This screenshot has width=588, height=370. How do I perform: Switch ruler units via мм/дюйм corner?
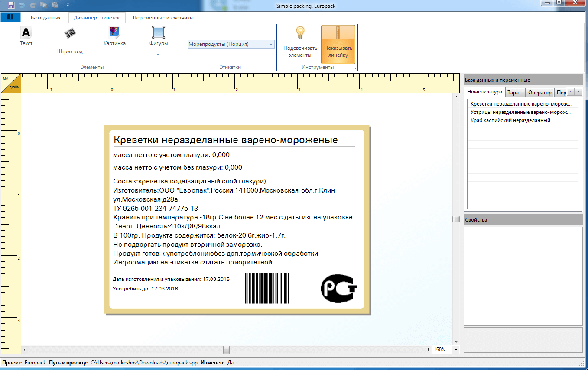[11, 83]
